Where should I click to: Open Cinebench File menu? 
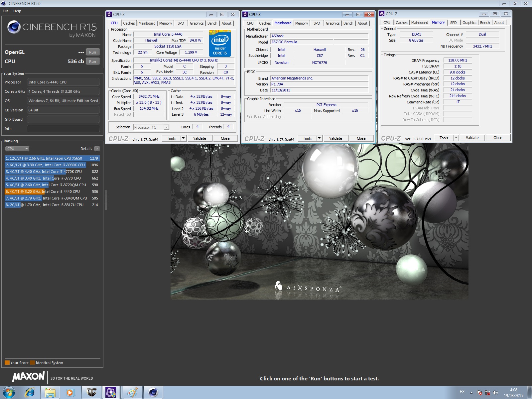click(x=6, y=11)
